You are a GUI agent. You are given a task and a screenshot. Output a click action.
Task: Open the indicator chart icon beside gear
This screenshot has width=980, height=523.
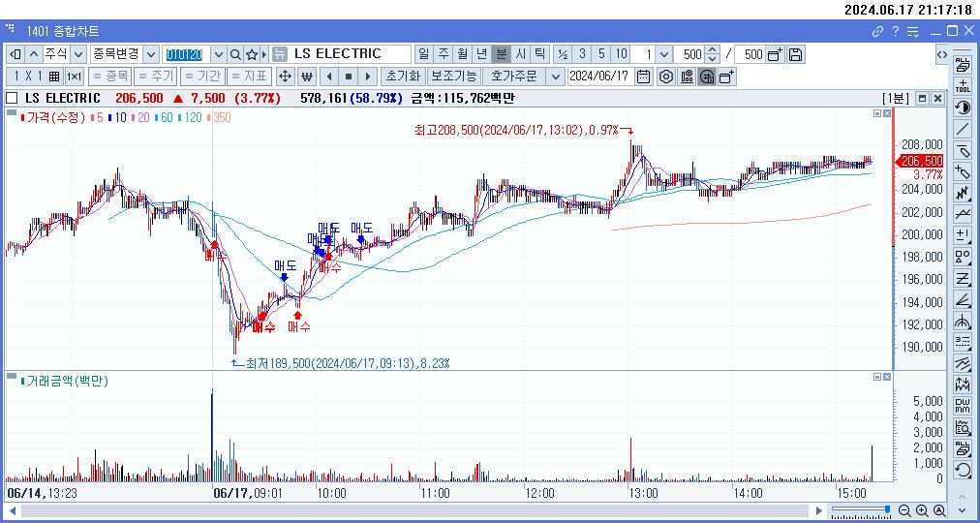(x=687, y=77)
